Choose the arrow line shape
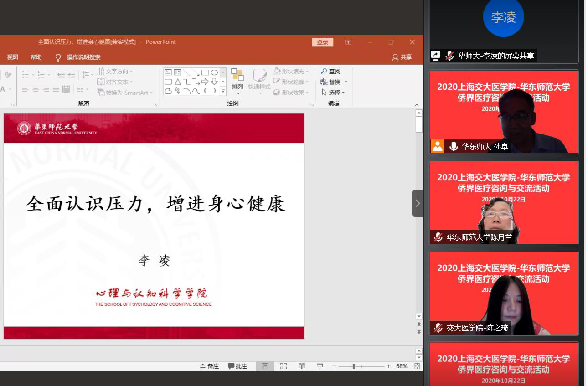 click(196, 72)
